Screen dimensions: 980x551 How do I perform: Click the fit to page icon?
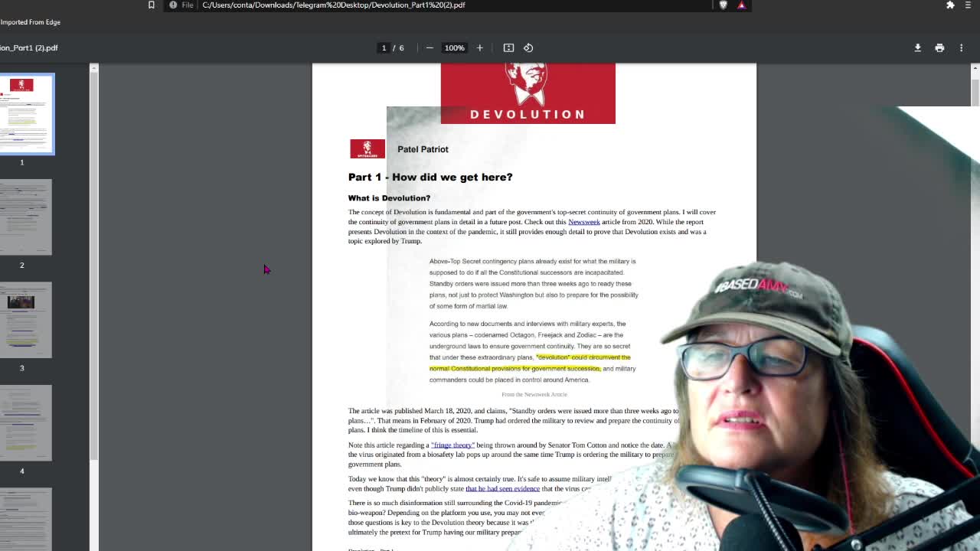coord(508,48)
